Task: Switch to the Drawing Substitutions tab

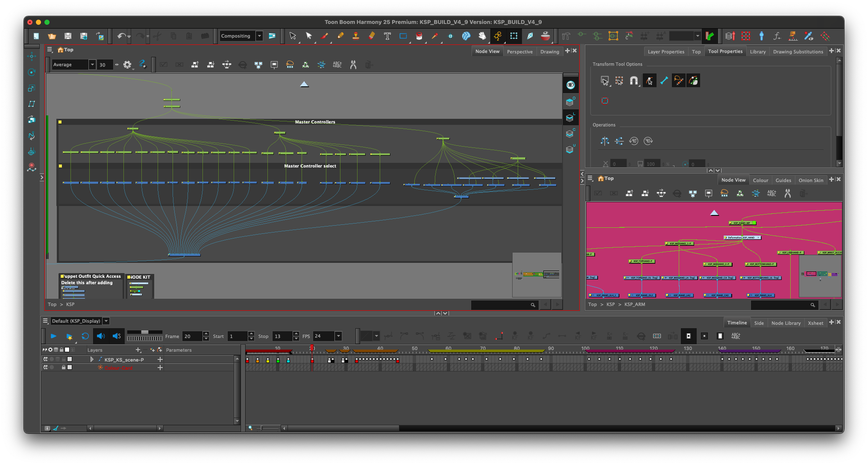Action: 798,52
